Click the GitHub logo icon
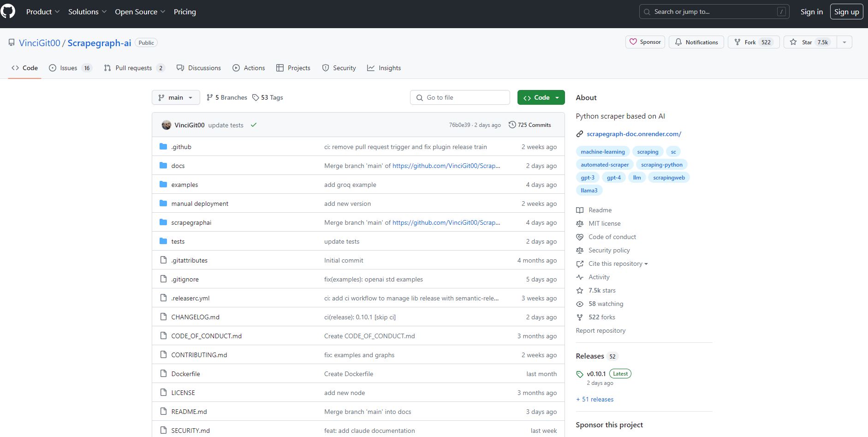The width and height of the screenshot is (868, 437). click(x=8, y=12)
